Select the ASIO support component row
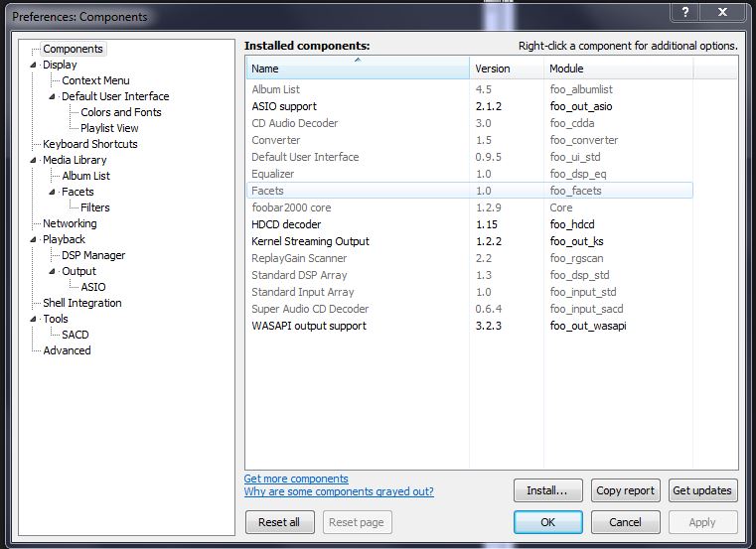 (x=469, y=106)
